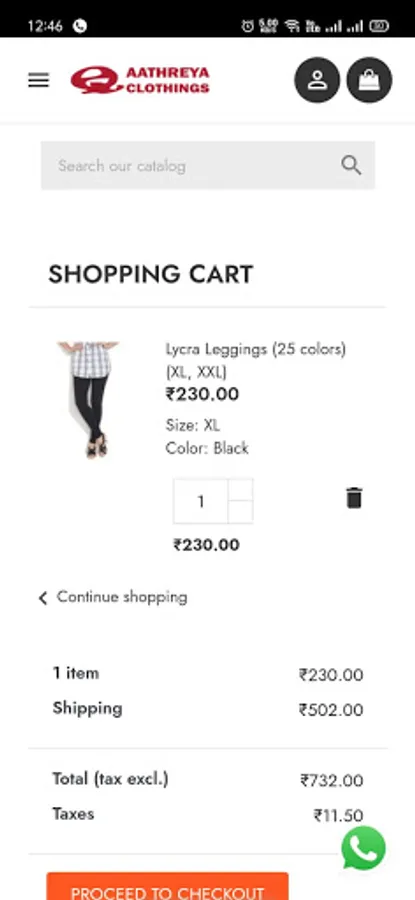Open the shopping bag cart icon
Screen dimensions: 415x900
[x=369, y=80]
